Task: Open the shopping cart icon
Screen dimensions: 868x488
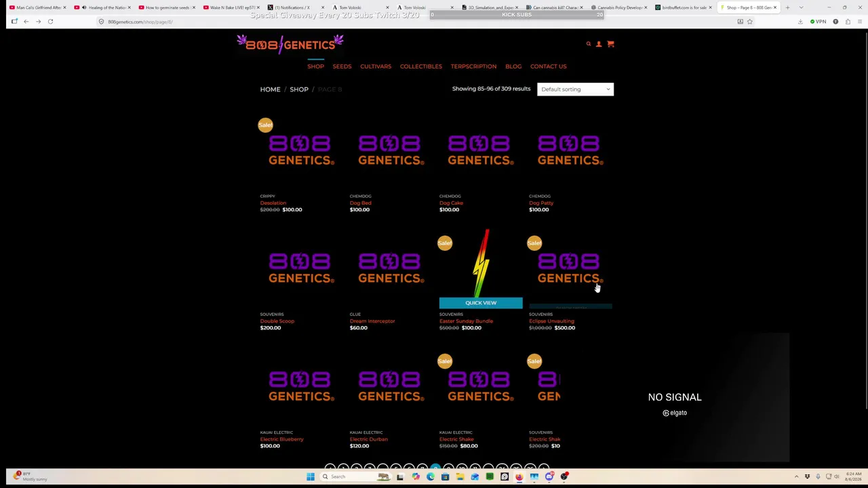Action: click(x=610, y=44)
